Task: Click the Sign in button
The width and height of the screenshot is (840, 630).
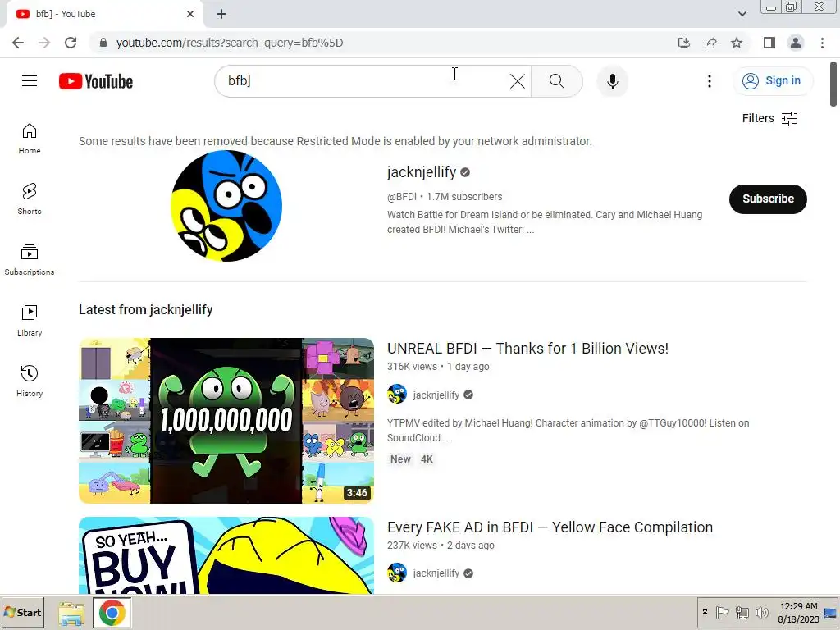Action: click(772, 81)
